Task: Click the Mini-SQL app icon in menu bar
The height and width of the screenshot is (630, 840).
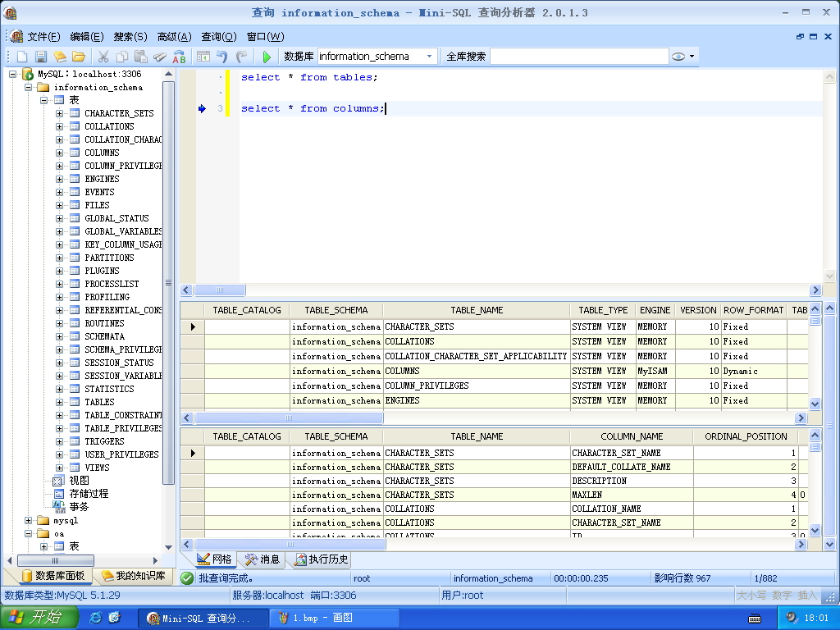Action: click(x=16, y=36)
